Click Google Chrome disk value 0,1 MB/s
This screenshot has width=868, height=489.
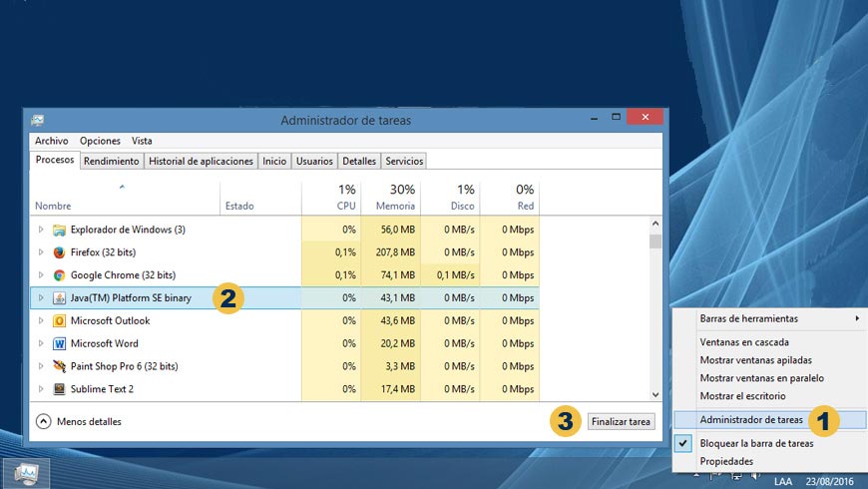[x=455, y=275]
